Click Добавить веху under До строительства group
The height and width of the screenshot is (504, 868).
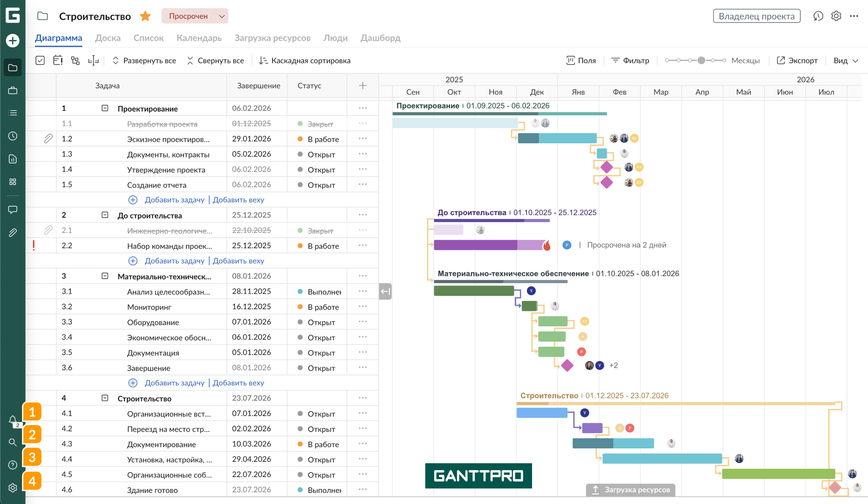(238, 261)
